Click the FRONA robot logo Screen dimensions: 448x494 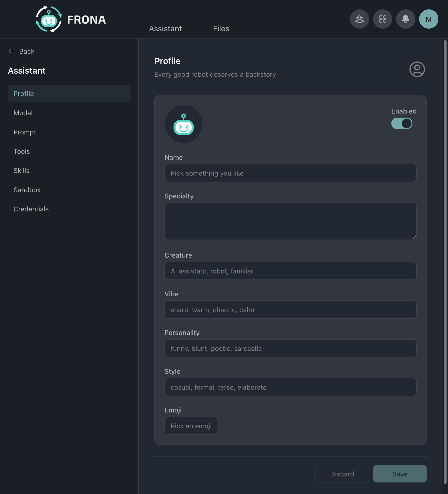[x=49, y=19]
